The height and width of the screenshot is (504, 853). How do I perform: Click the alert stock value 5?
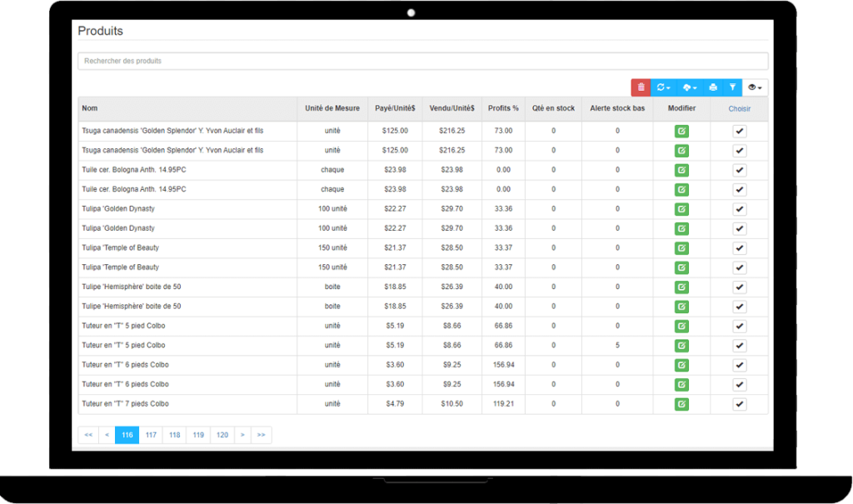(617, 345)
